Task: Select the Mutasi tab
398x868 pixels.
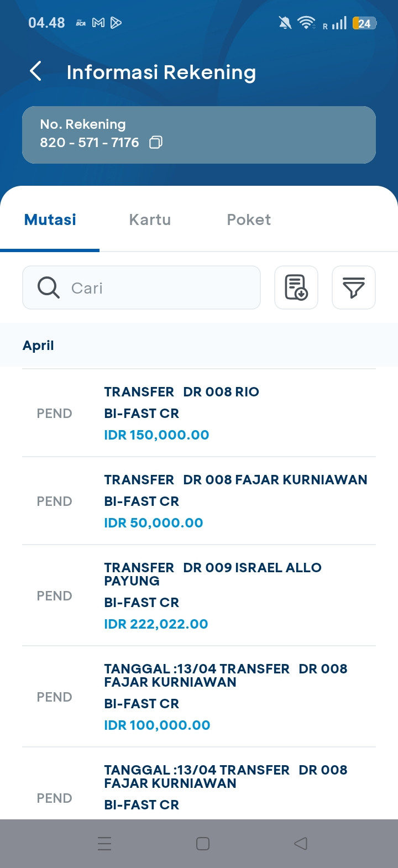Action: tap(50, 220)
